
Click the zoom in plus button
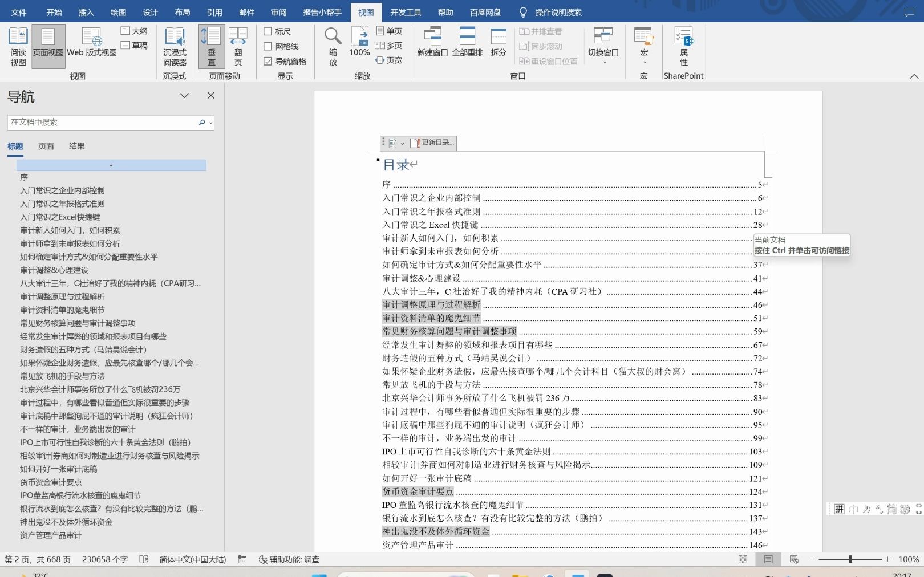[887, 559]
